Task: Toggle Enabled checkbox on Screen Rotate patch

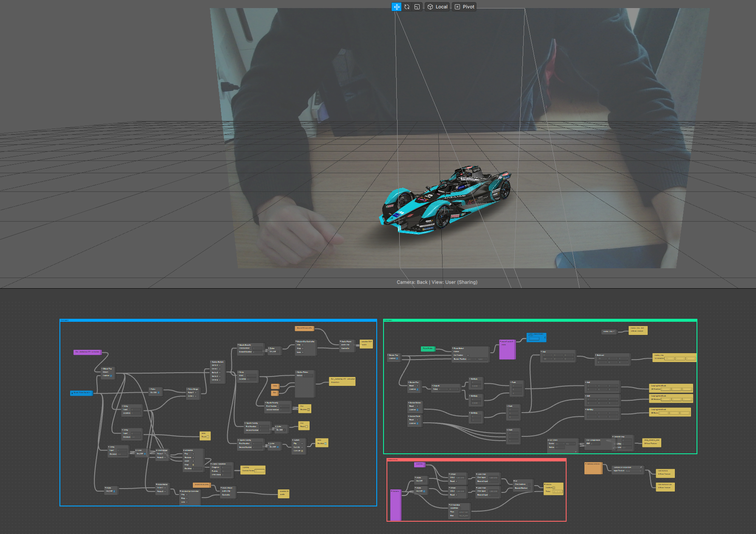Action: pyautogui.click(x=417, y=410)
